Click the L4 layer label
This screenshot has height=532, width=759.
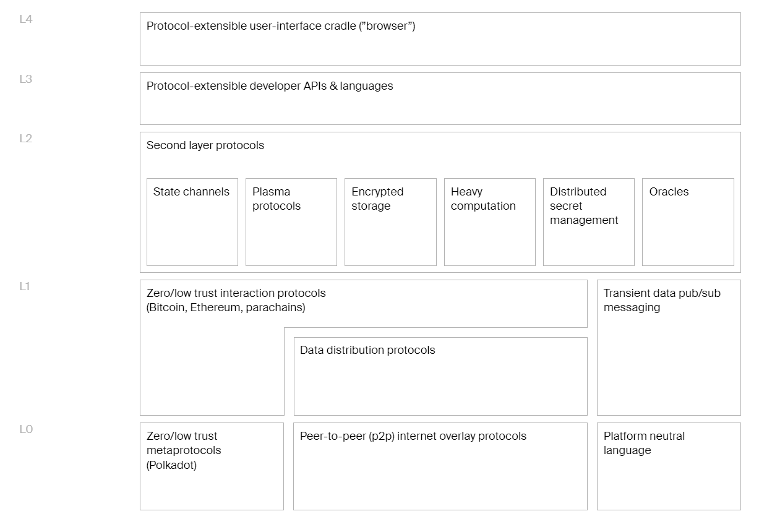click(25, 19)
